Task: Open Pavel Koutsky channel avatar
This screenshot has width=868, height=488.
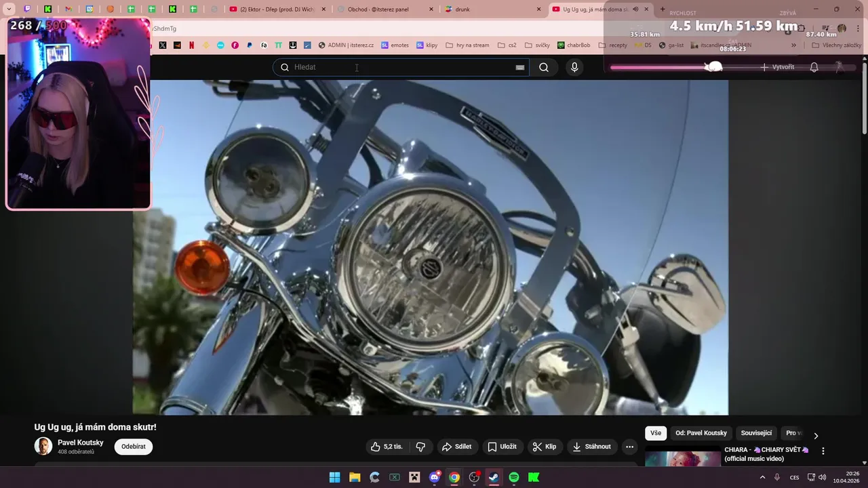Action: pos(43,446)
